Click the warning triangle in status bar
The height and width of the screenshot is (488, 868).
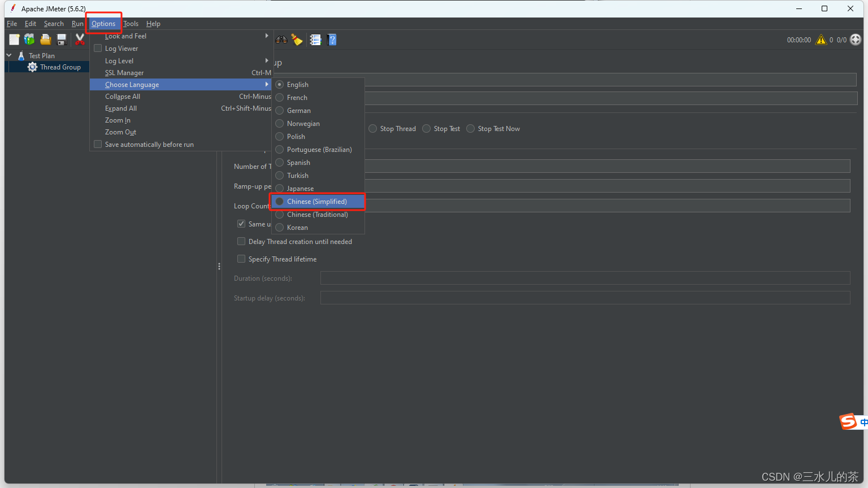(821, 40)
